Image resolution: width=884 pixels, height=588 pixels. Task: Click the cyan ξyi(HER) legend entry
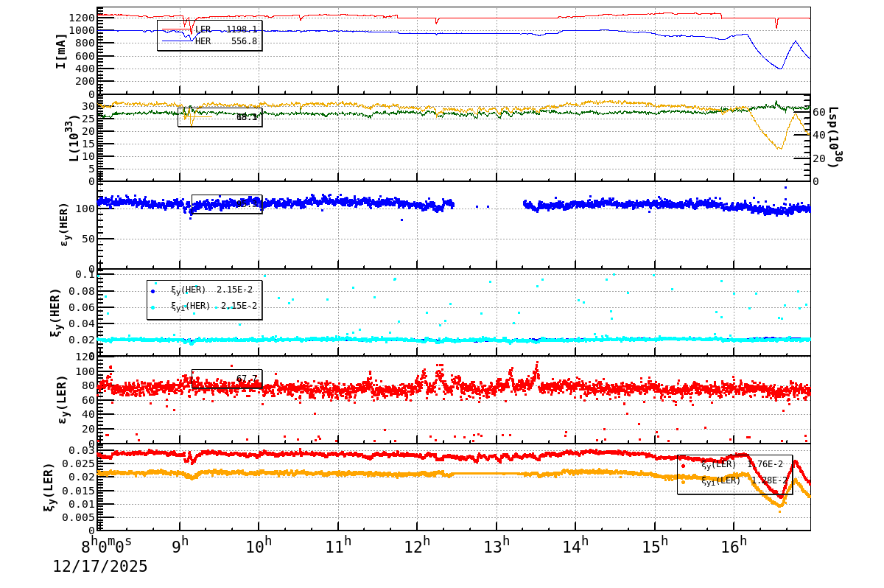coord(204,306)
